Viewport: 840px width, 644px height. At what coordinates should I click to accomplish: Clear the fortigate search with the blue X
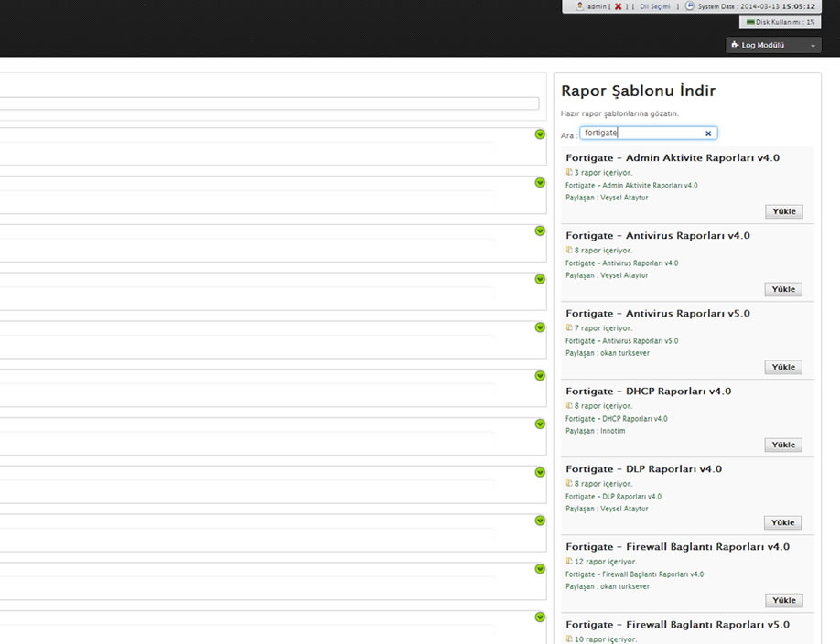708,134
